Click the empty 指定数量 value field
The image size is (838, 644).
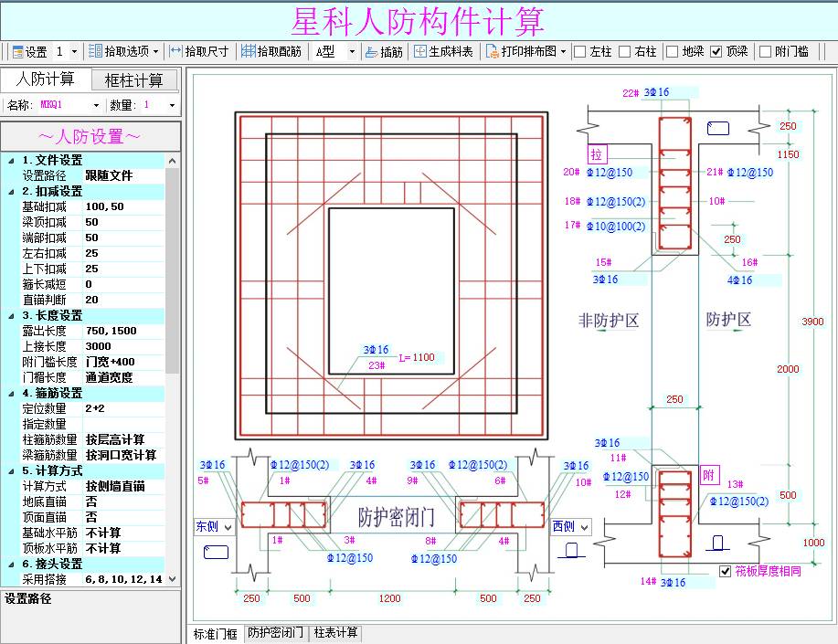pos(124,425)
